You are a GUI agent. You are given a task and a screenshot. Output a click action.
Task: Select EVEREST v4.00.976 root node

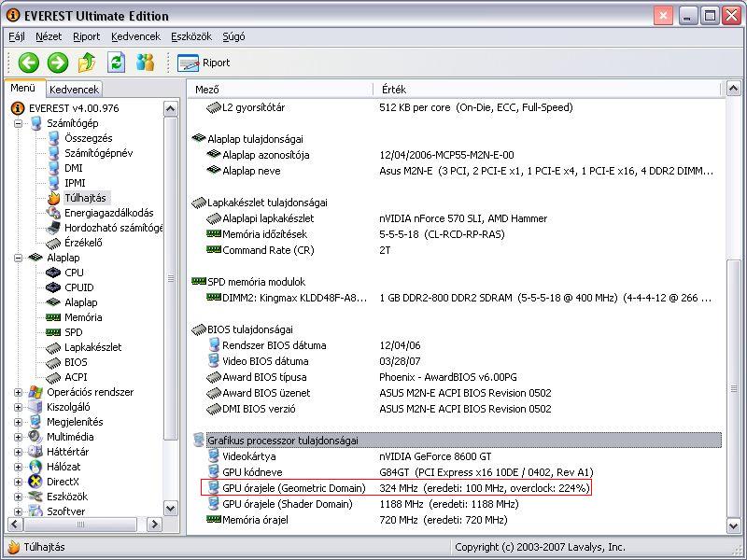pyautogui.click(x=74, y=108)
